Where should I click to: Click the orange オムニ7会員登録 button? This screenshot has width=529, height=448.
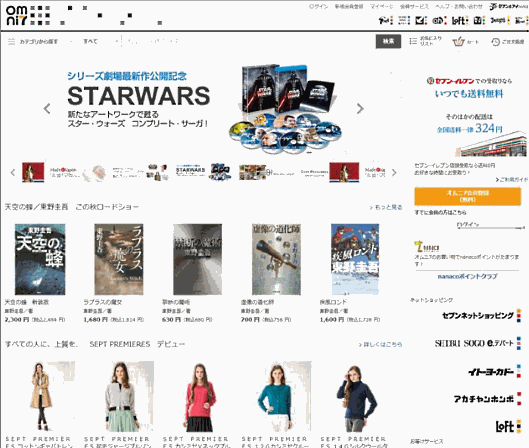pyautogui.click(x=468, y=196)
